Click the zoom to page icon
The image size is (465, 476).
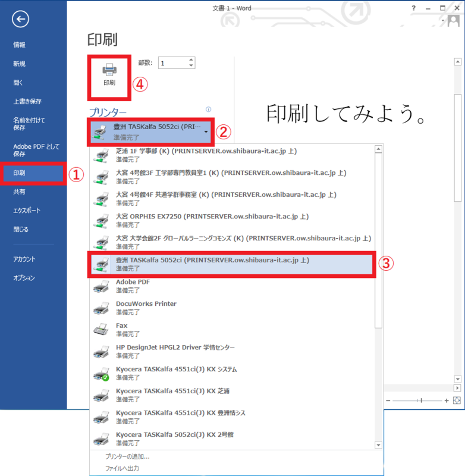tap(457, 400)
